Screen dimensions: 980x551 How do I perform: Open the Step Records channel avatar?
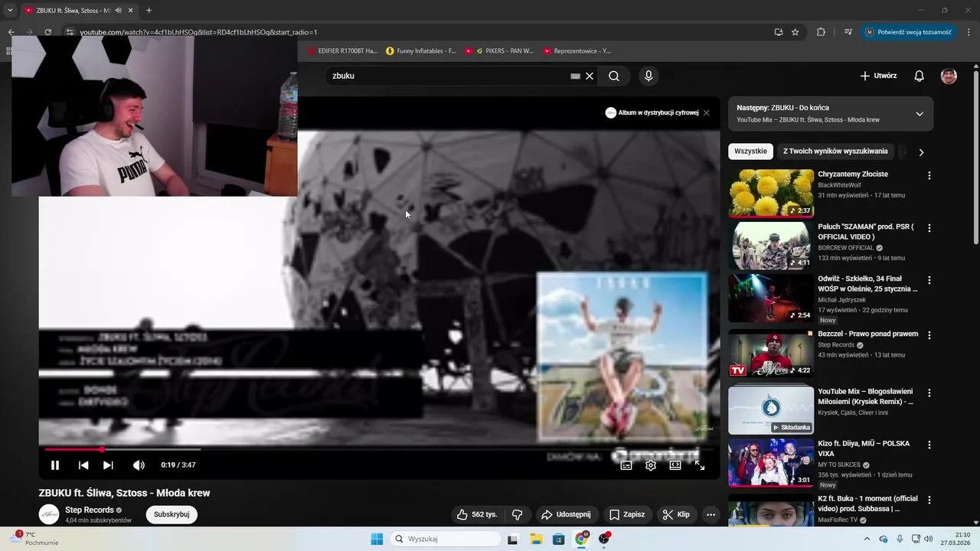pyautogui.click(x=49, y=514)
